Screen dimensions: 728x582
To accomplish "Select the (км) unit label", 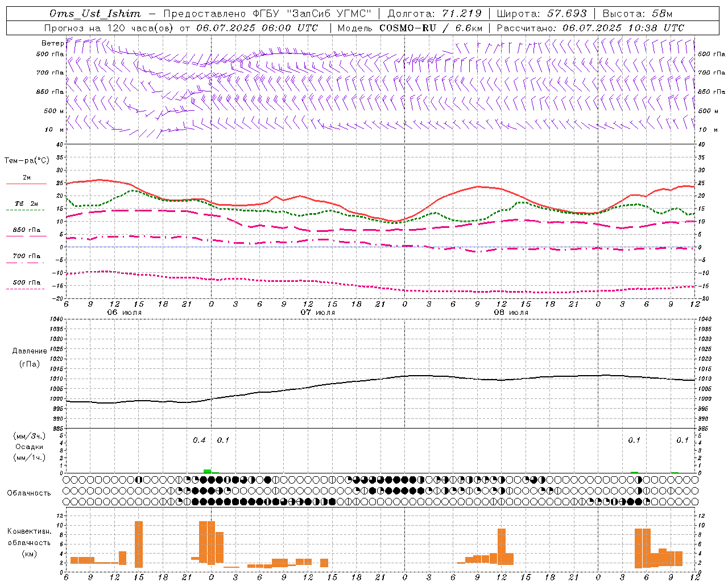I will 29,553.
